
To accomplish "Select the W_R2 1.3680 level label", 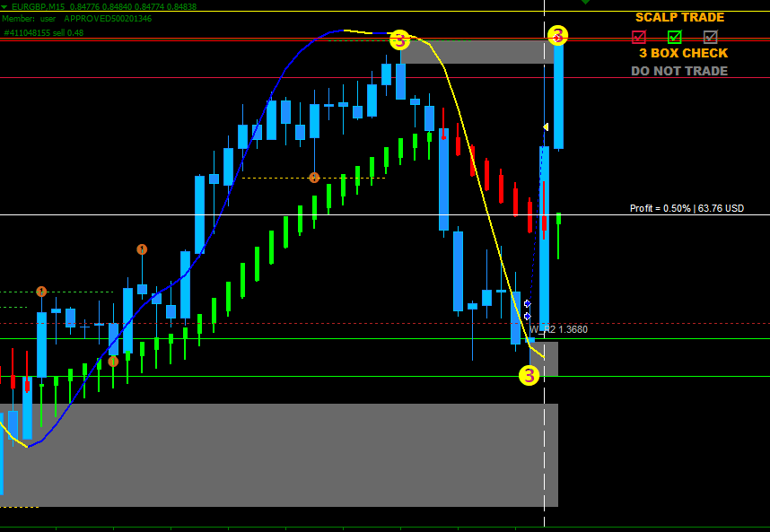I will pyautogui.click(x=559, y=329).
